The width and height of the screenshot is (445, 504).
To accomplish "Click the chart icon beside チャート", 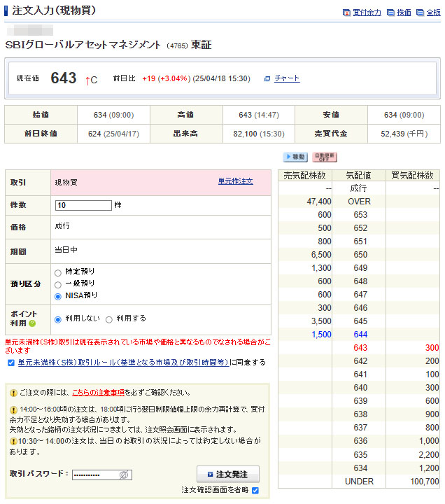I will (x=267, y=78).
